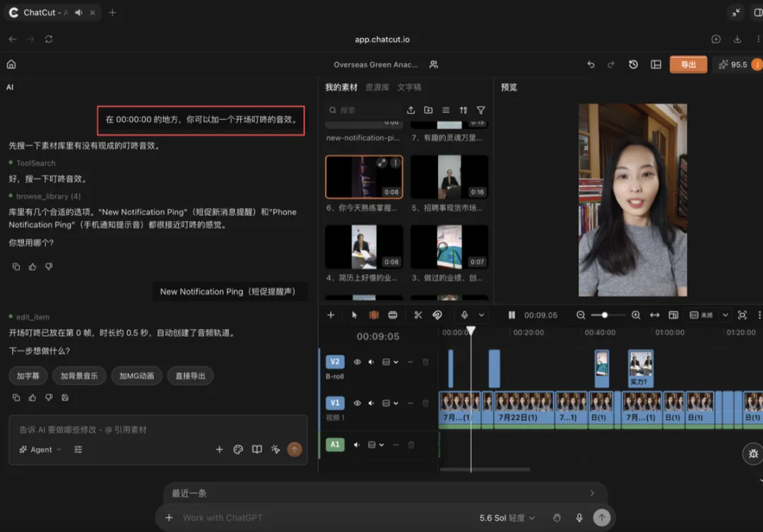Click the timeline zoom slider handle
Viewport: 763px width, 532px height.
pyautogui.click(x=604, y=315)
